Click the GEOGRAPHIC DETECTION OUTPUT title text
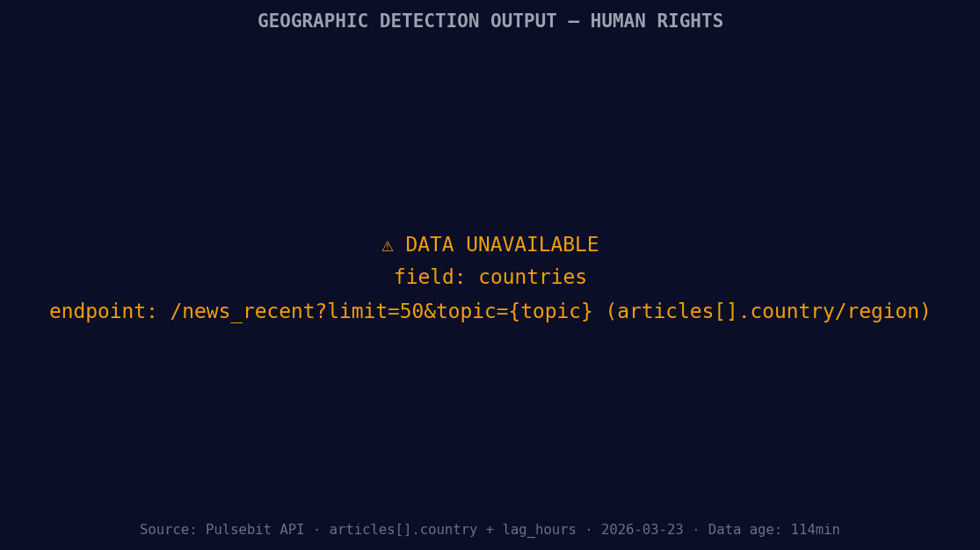The height and width of the screenshot is (550, 980). (x=407, y=21)
